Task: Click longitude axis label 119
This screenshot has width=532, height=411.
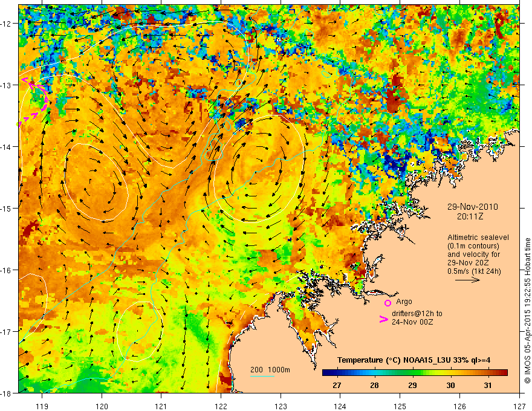Action: 42,406
